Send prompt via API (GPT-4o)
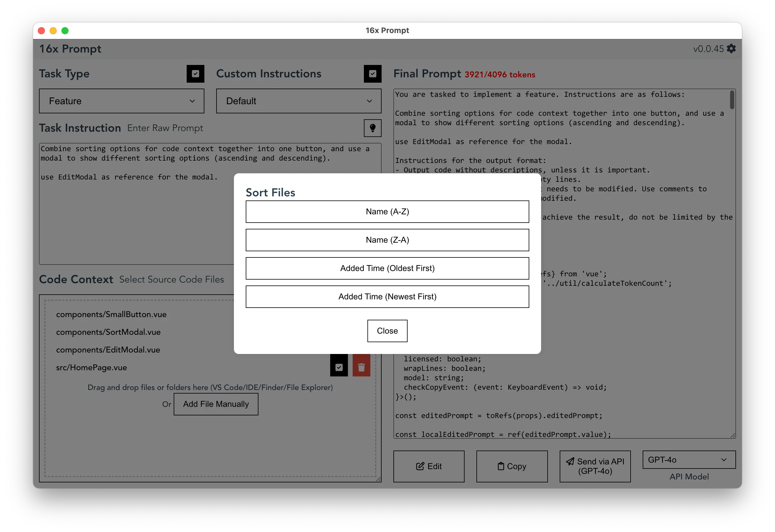The image size is (775, 532). tap(595, 466)
